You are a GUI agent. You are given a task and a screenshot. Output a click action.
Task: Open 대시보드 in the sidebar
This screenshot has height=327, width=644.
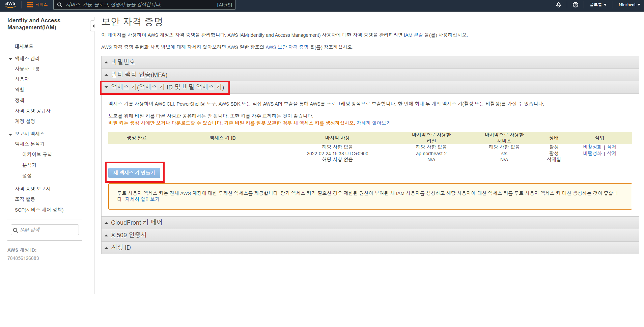pos(24,46)
